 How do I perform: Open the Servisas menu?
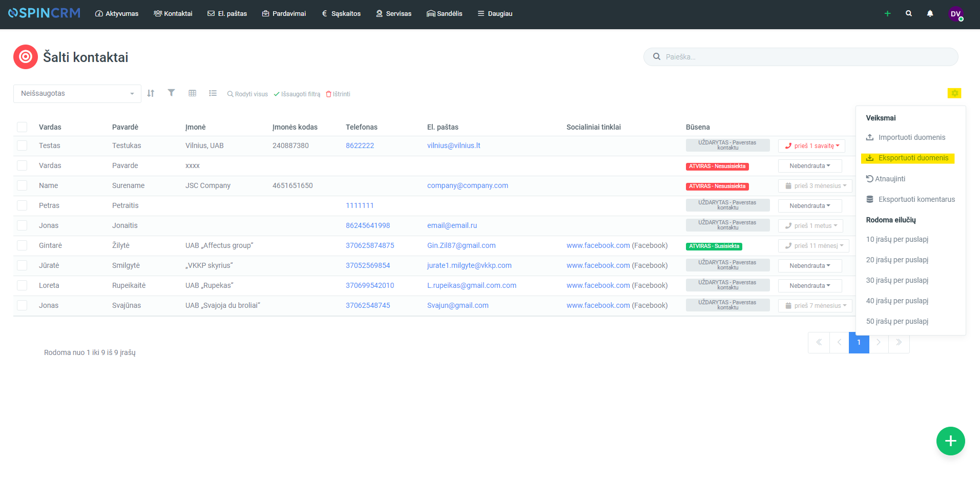click(x=393, y=14)
